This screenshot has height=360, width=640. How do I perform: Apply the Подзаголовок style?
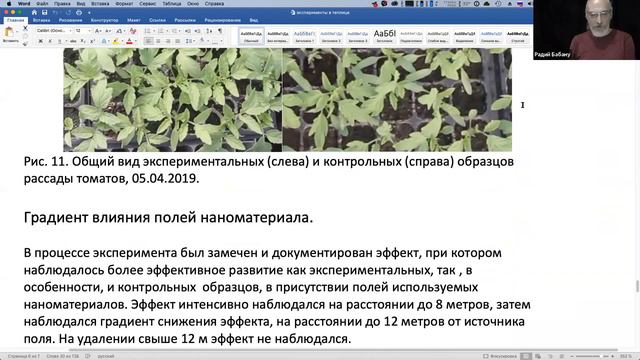[411, 36]
